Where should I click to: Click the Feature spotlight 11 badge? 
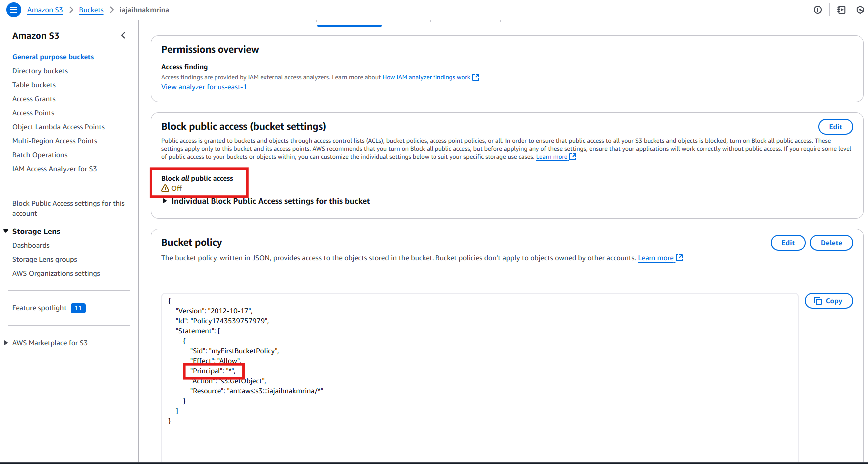(x=78, y=308)
